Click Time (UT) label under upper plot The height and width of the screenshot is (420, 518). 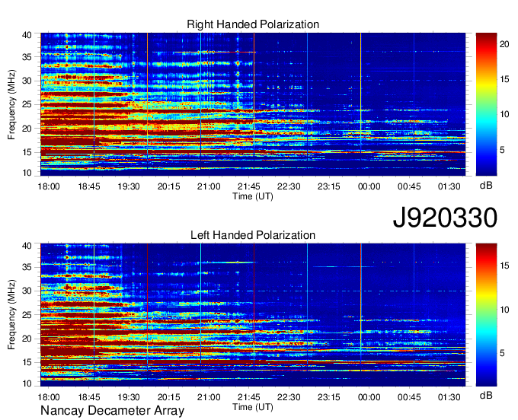(253, 196)
